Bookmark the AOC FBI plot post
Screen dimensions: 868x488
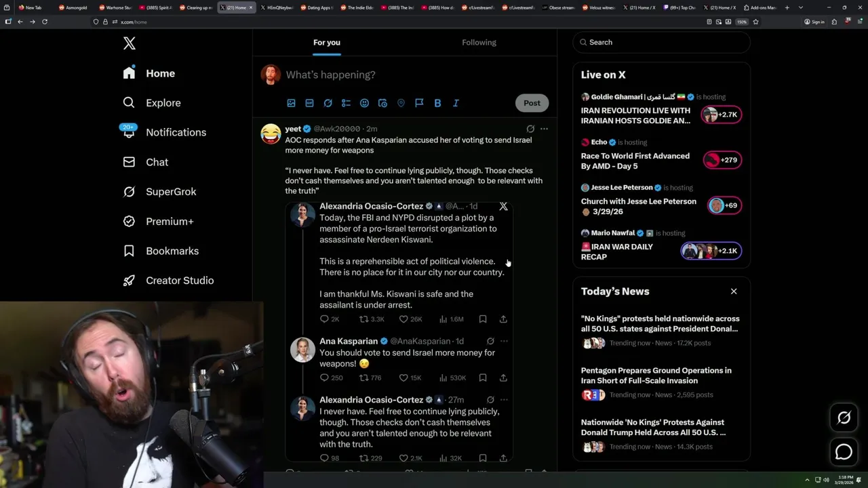point(483,319)
